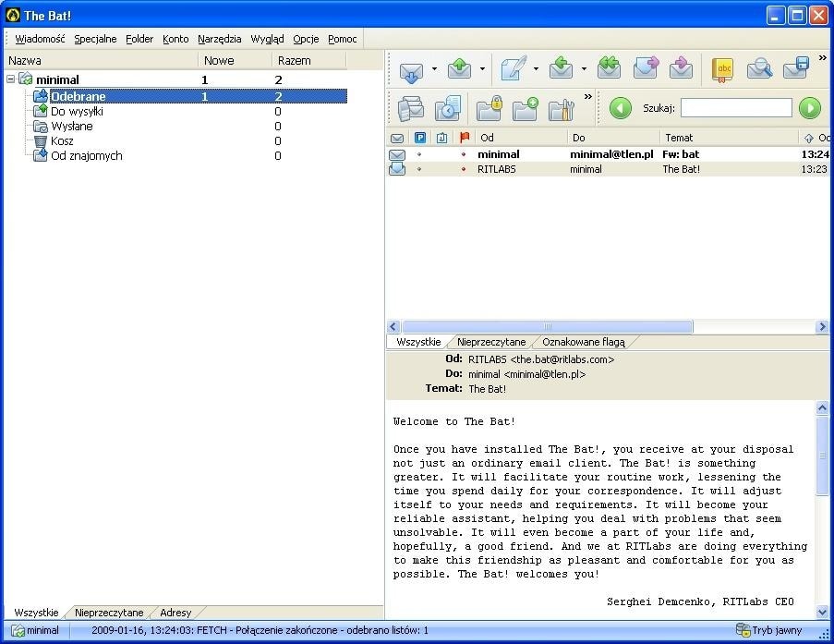This screenshot has width=834, height=644.
Task: Expand the folder toolbar overflow chevron
Action: [587, 96]
